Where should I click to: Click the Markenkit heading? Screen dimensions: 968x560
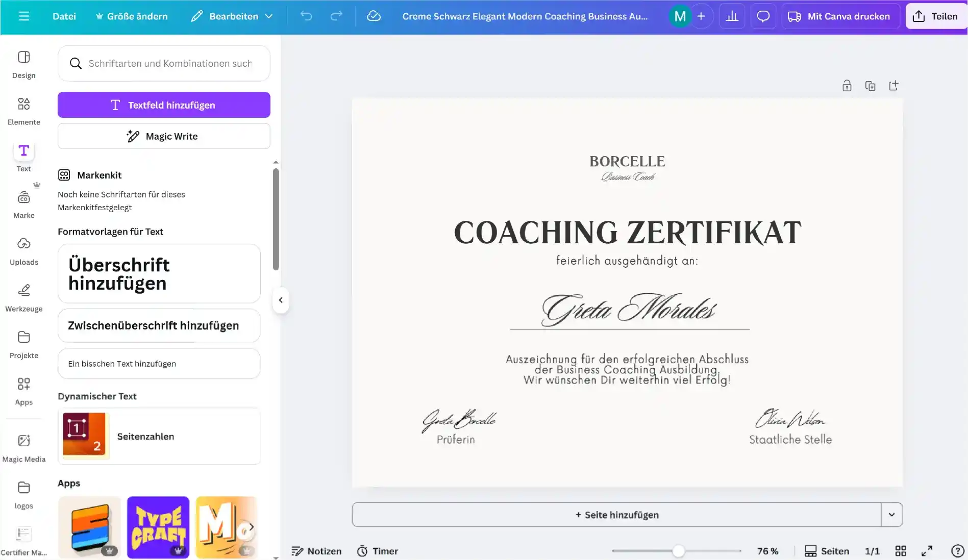tap(100, 175)
